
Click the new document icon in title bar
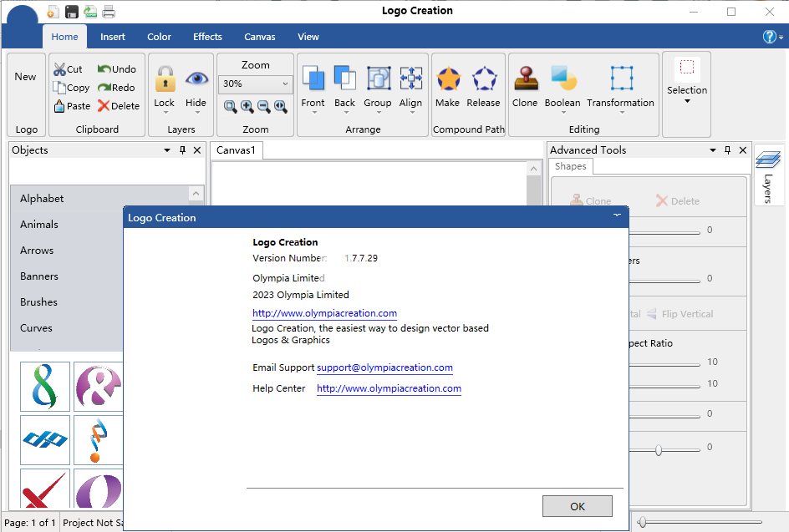pos(53,12)
